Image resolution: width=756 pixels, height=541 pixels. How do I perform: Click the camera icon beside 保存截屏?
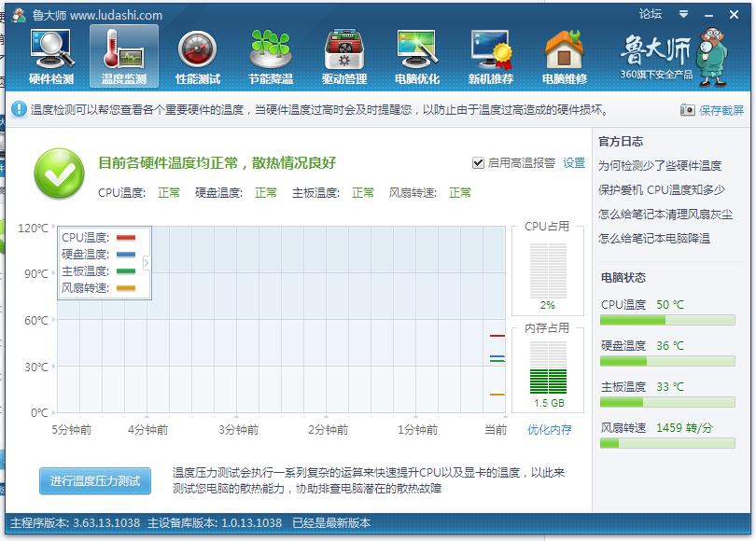tap(687, 110)
